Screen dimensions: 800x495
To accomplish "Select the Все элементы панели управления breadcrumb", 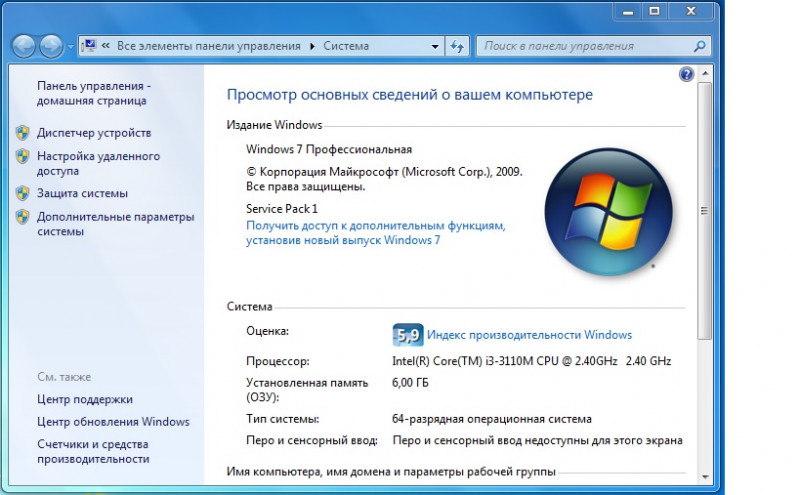I will click(x=208, y=46).
